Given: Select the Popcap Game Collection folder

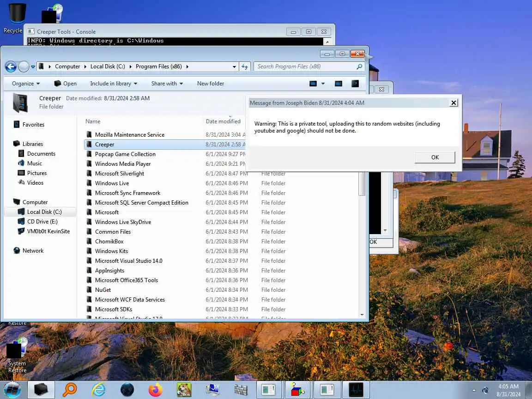Looking at the screenshot, I should point(125,154).
